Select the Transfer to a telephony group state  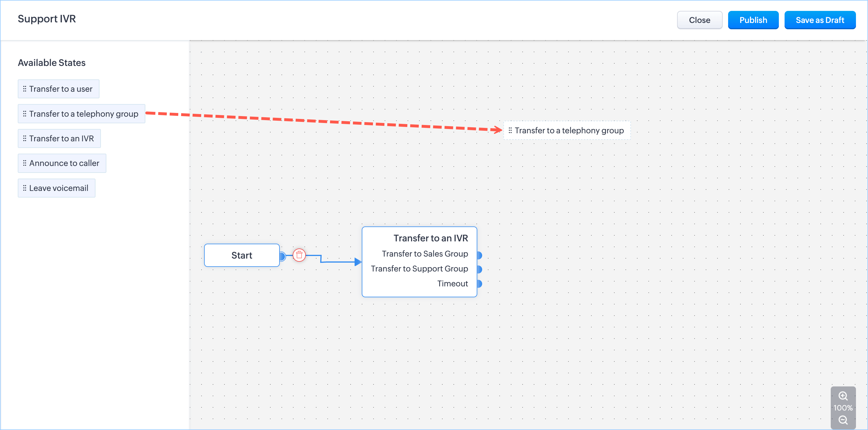[81, 114]
